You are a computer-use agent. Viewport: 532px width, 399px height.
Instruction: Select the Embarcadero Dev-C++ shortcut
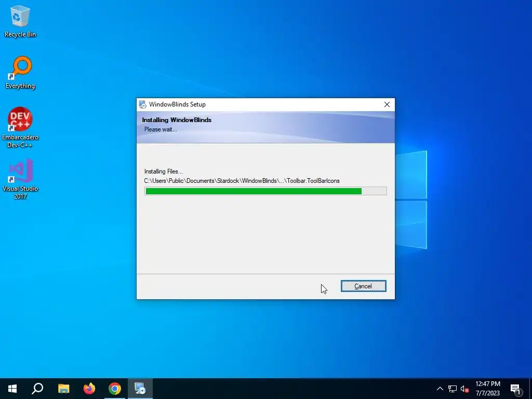(20, 128)
